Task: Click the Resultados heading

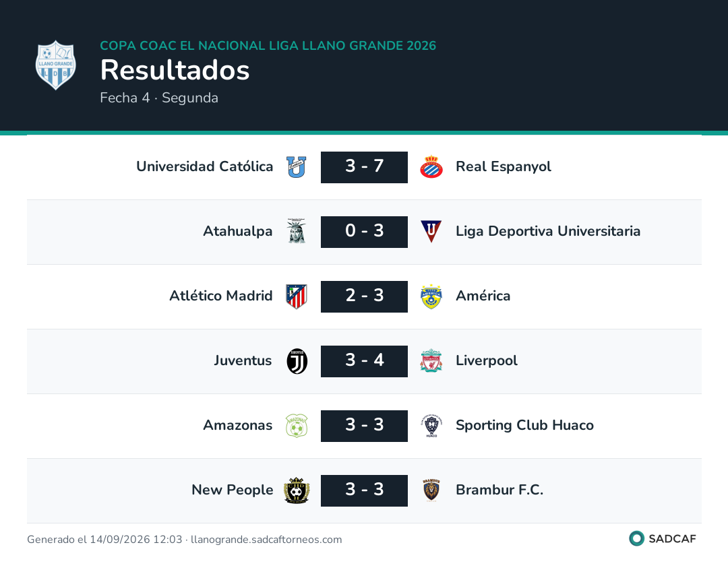Action: [x=175, y=70]
